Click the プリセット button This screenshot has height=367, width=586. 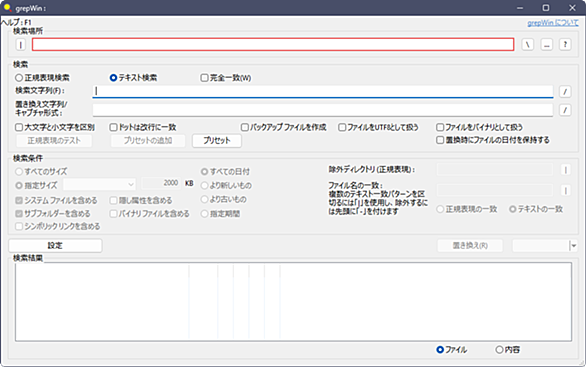tap(217, 141)
